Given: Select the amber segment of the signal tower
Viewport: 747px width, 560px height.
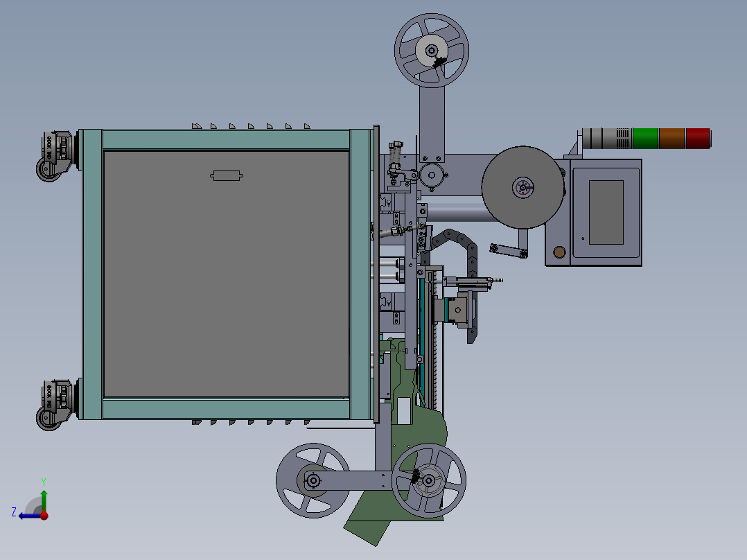Looking at the screenshot, I should 671,138.
